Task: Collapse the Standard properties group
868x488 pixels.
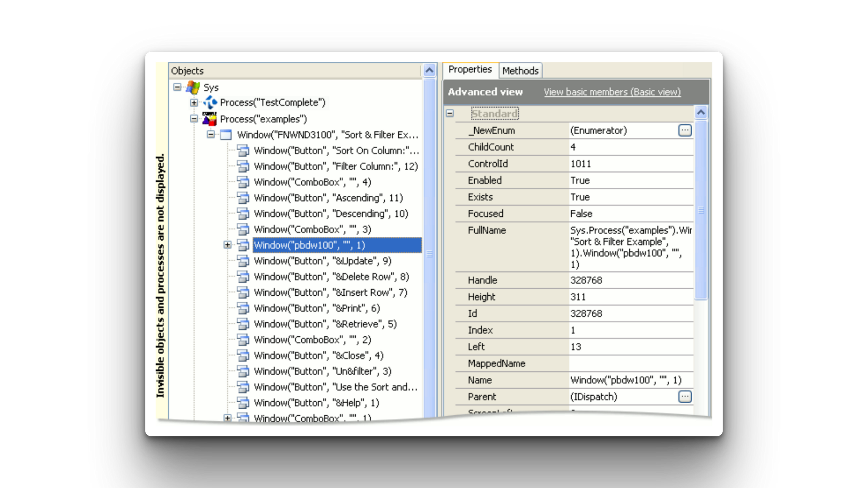Action: (451, 114)
